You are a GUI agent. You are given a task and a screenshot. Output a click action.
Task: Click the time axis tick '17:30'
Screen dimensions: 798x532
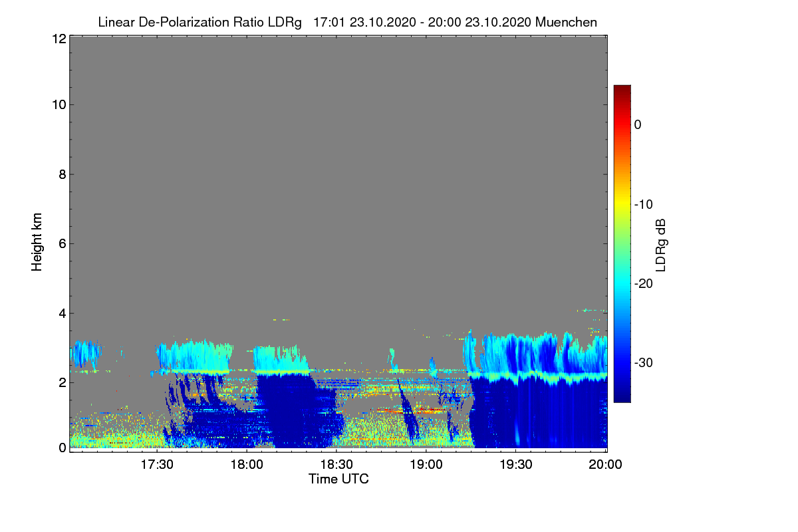157,465
